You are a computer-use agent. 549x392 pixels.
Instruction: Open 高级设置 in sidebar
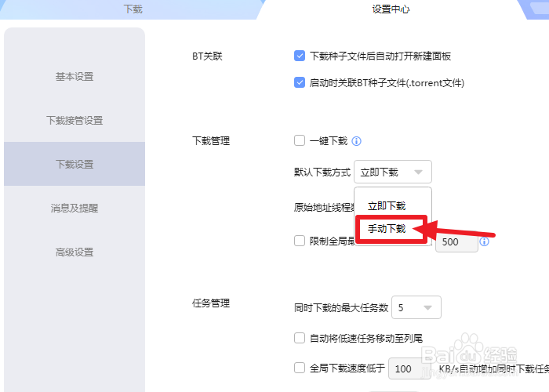(x=75, y=252)
